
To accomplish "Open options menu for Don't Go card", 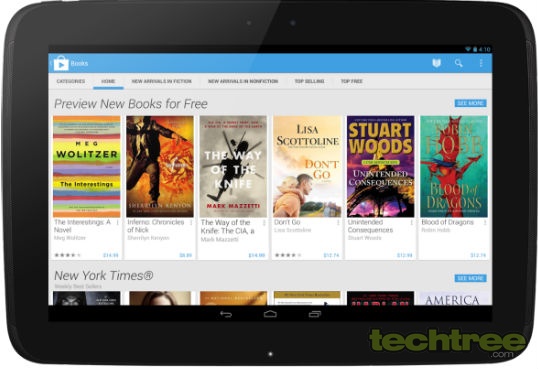I will [338, 223].
